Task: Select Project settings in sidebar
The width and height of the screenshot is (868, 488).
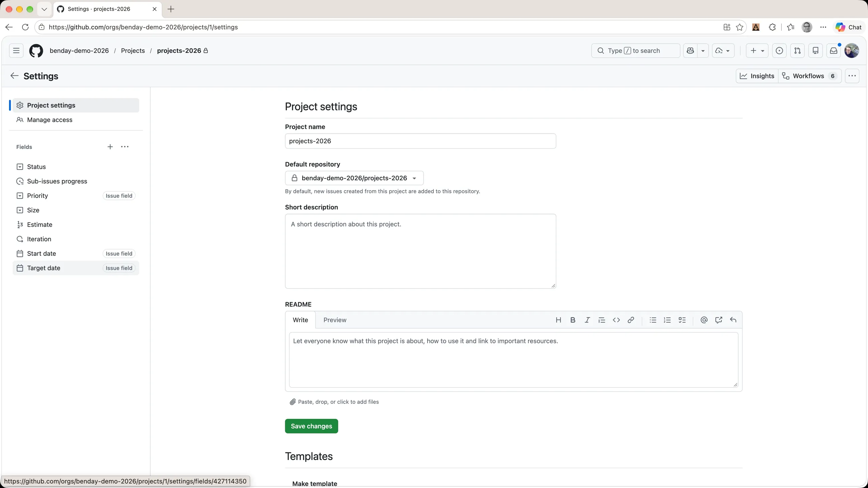Action: 76,105
